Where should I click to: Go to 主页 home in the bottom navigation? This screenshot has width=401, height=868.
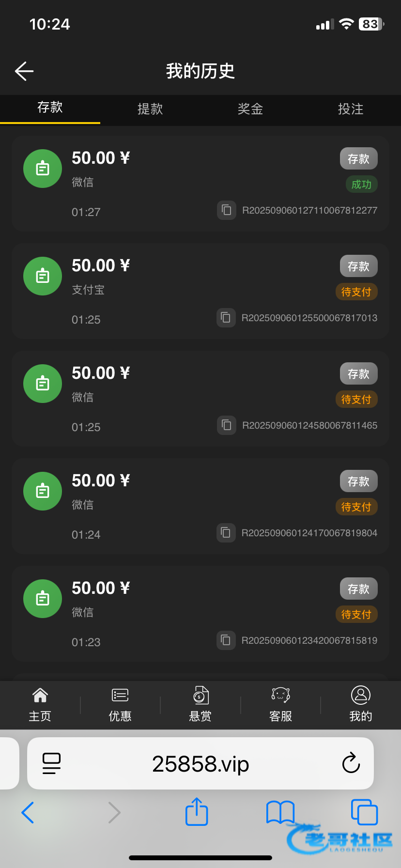[40, 705]
